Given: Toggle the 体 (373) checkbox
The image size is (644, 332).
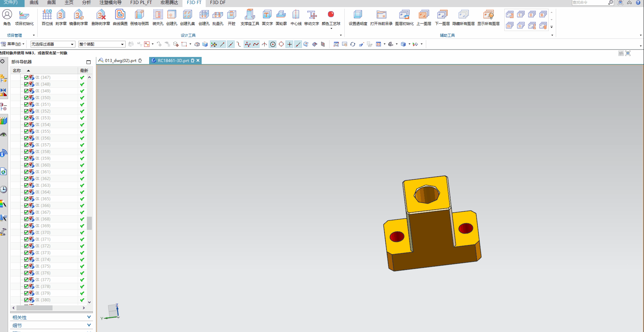Looking at the screenshot, I should coord(26,253).
